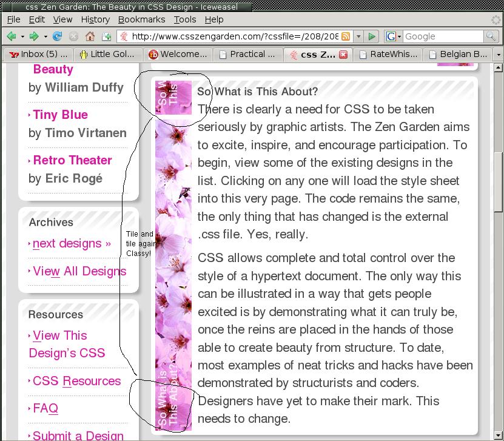Click the So What is This About? heading

point(257,92)
